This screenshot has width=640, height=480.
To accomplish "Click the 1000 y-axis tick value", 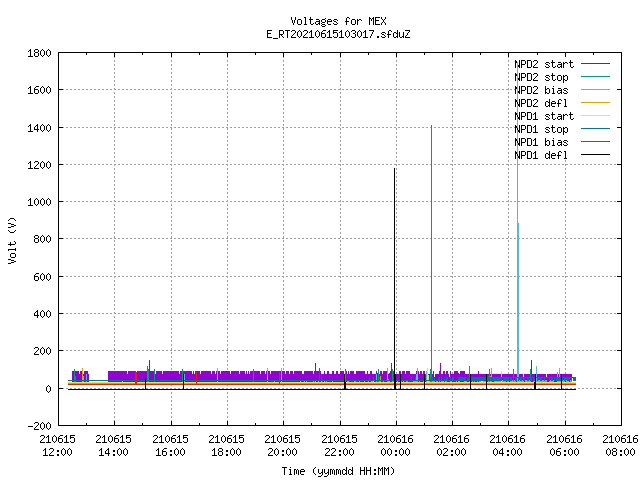I will (x=39, y=202).
